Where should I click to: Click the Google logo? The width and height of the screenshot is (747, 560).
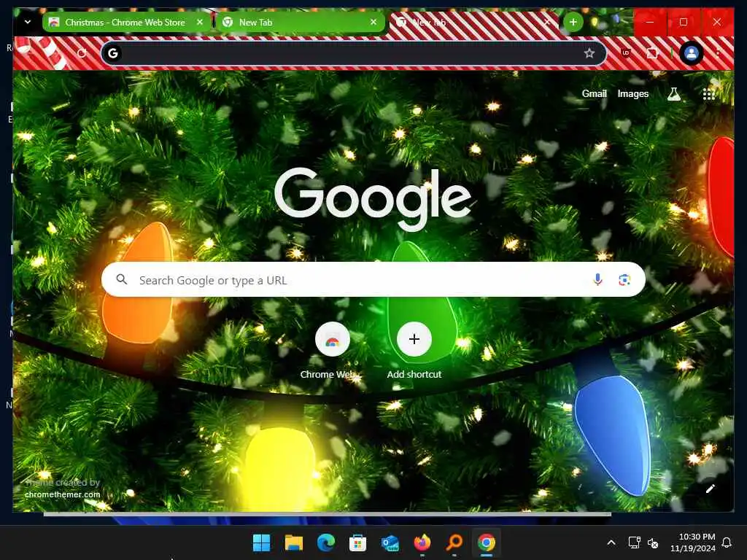pyautogui.click(x=373, y=198)
